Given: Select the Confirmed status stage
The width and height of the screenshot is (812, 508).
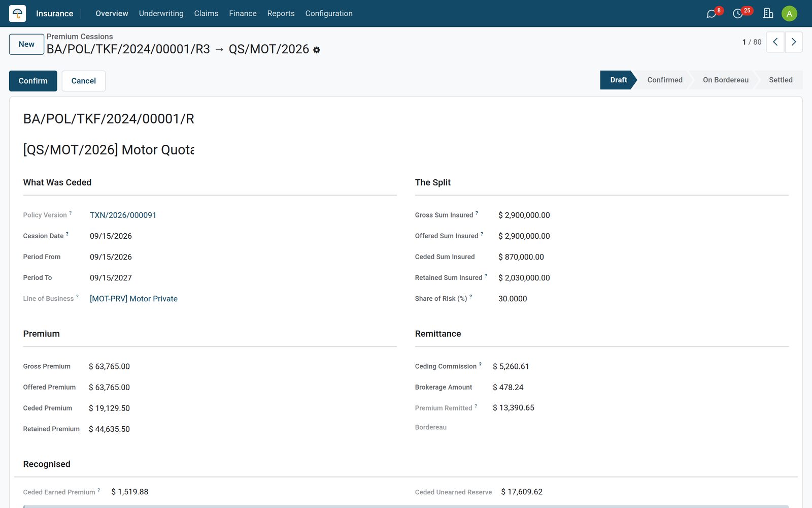Looking at the screenshot, I should click(x=665, y=80).
